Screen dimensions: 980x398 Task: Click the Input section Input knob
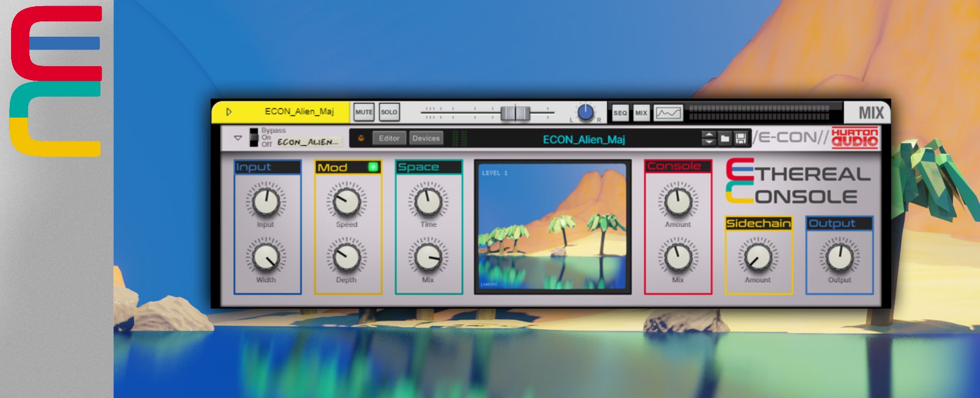coord(266,202)
